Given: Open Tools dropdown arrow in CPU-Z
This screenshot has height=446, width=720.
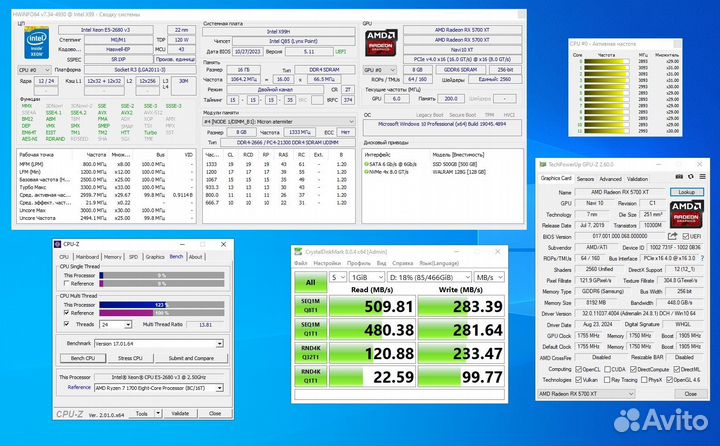Looking at the screenshot, I should [158, 413].
